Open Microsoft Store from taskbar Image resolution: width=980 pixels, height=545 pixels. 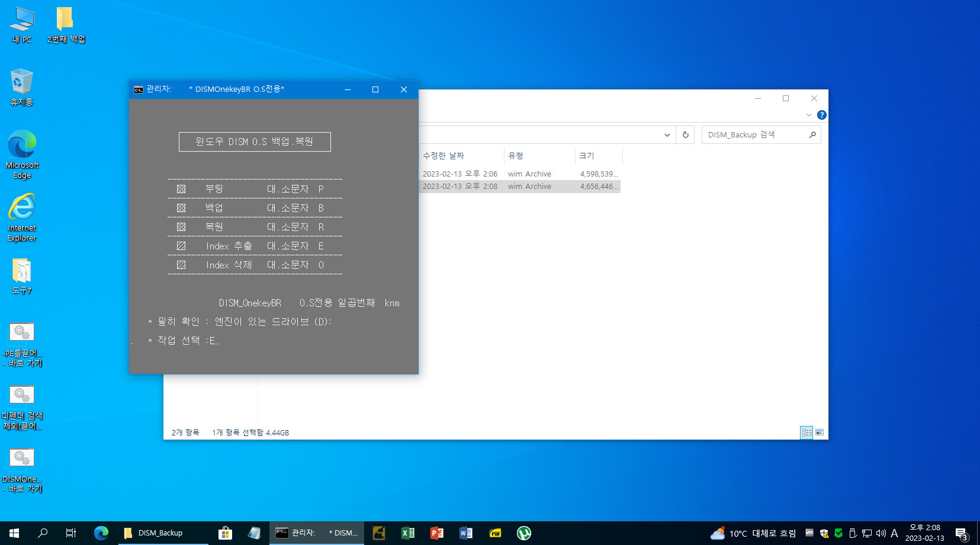click(225, 533)
